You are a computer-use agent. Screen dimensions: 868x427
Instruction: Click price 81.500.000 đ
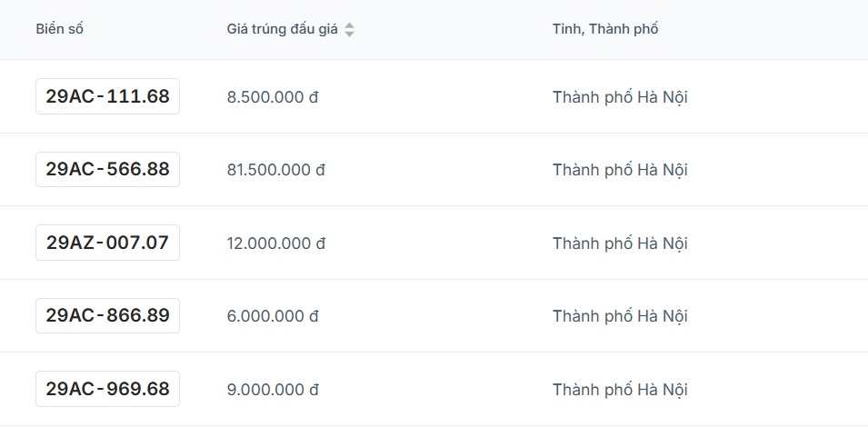(x=275, y=171)
